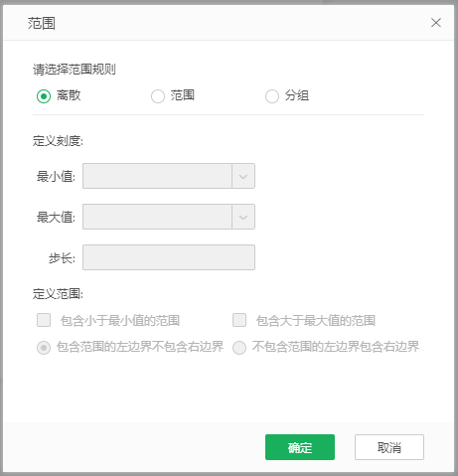
Task: Choose the 分组 rule radio button
Action: coord(272,96)
